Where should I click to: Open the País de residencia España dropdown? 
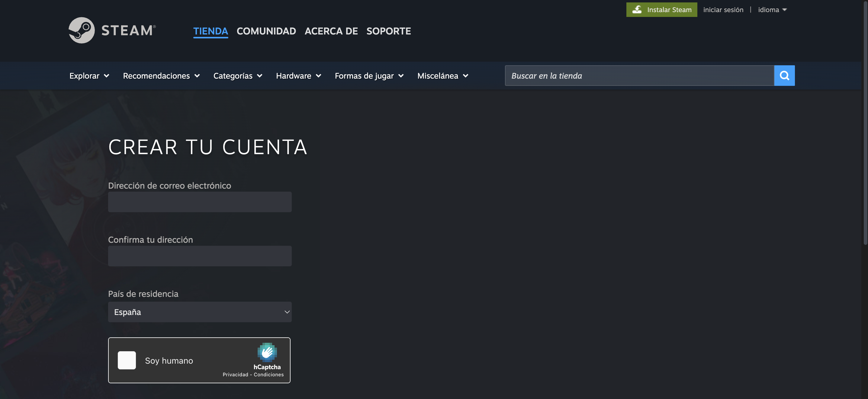click(x=199, y=312)
